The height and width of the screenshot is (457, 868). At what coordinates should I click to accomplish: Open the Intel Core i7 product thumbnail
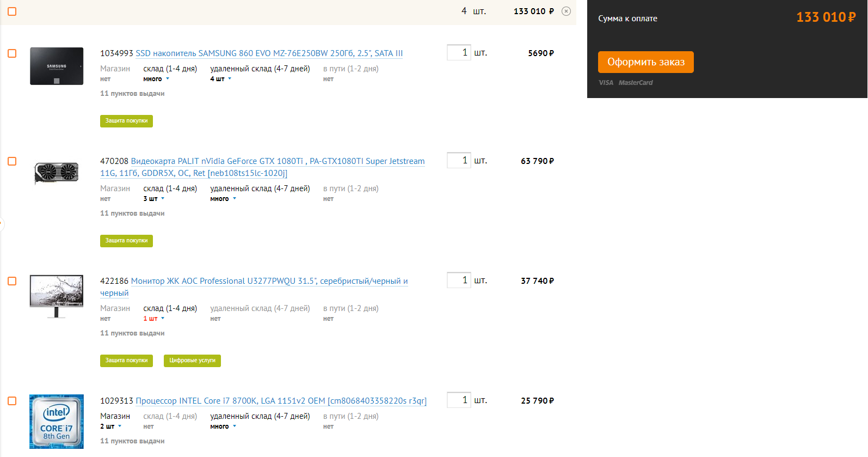click(x=57, y=422)
